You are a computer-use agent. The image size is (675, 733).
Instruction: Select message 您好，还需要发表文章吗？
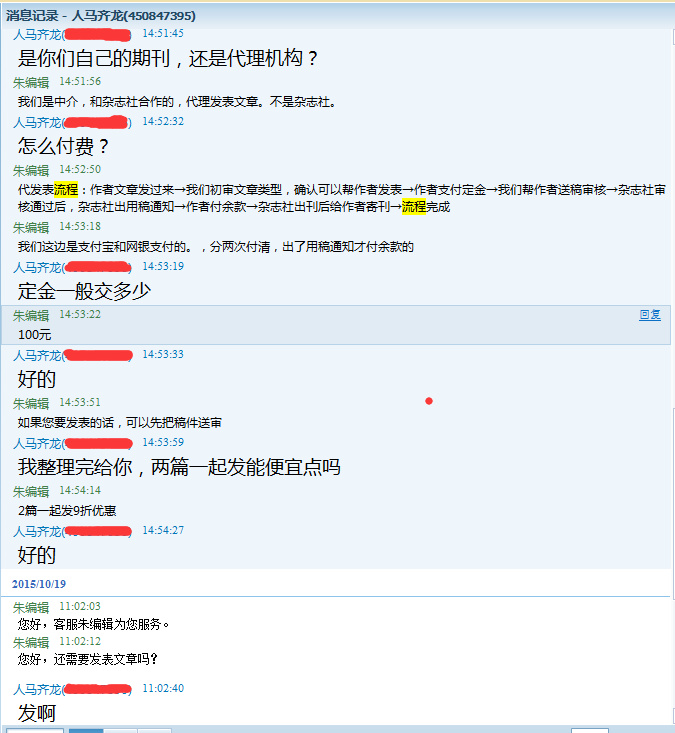point(88,659)
